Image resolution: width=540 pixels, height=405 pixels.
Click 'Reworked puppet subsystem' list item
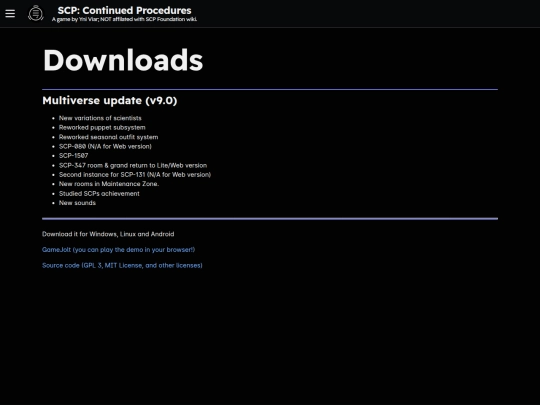click(x=102, y=127)
